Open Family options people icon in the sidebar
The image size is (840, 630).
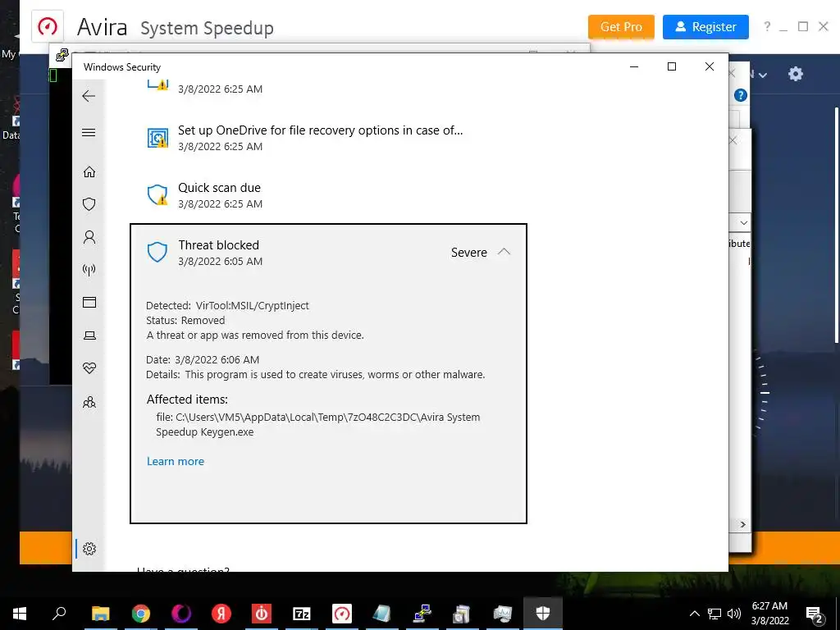click(89, 402)
